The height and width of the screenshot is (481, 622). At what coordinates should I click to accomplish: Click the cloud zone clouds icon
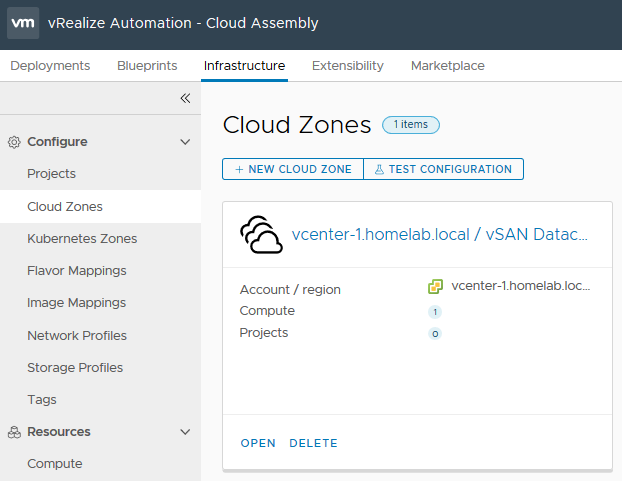click(x=261, y=234)
